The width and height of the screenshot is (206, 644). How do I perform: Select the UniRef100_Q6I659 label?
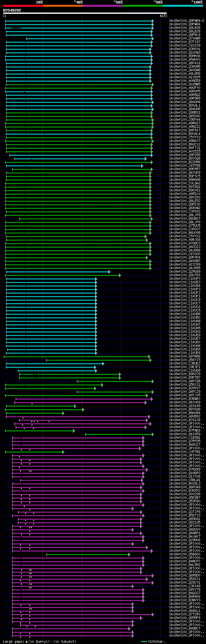pyautogui.click(x=185, y=434)
